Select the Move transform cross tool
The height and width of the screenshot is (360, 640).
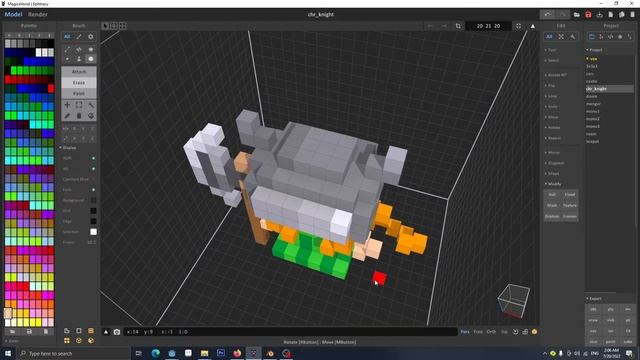[67, 105]
